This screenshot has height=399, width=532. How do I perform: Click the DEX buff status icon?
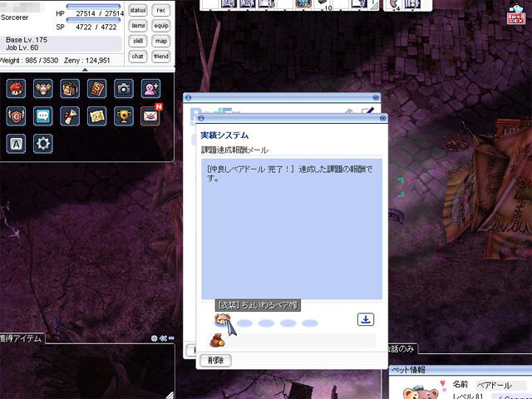click(x=516, y=15)
